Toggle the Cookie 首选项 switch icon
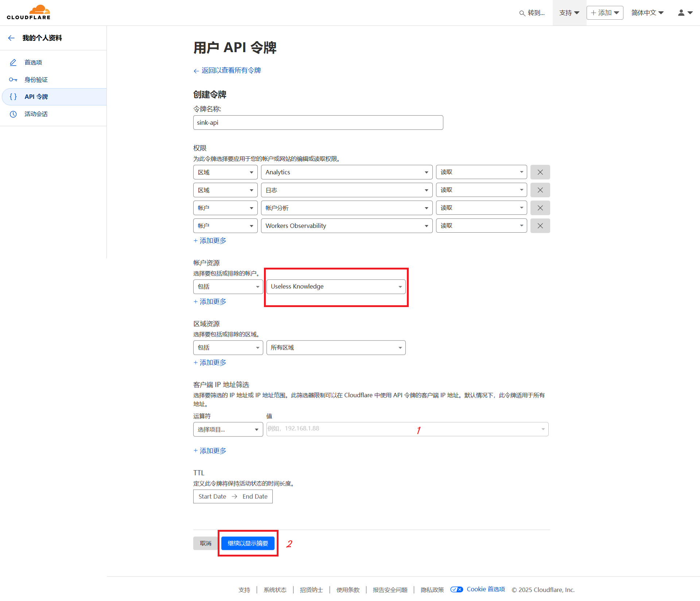 click(x=456, y=589)
